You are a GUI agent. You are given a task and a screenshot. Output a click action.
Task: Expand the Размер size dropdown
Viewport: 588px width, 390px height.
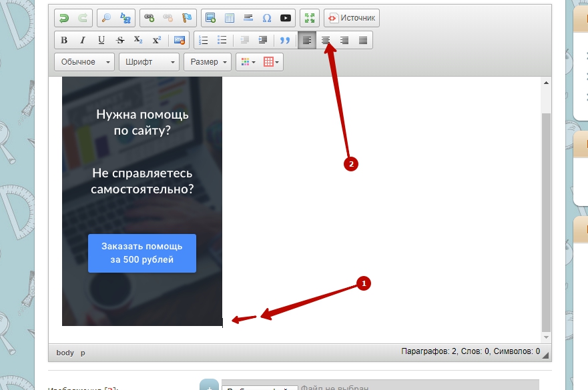(208, 62)
